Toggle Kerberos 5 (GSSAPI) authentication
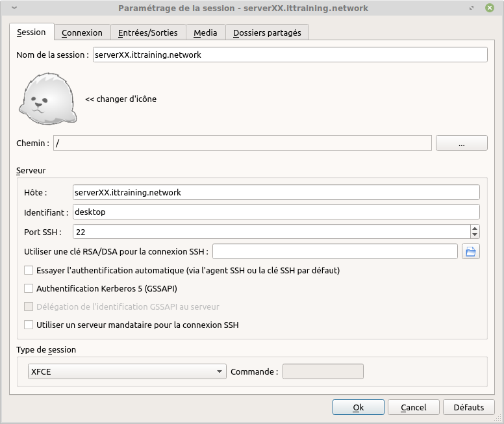504x424 pixels. pyautogui.click(x=29, y=288)
